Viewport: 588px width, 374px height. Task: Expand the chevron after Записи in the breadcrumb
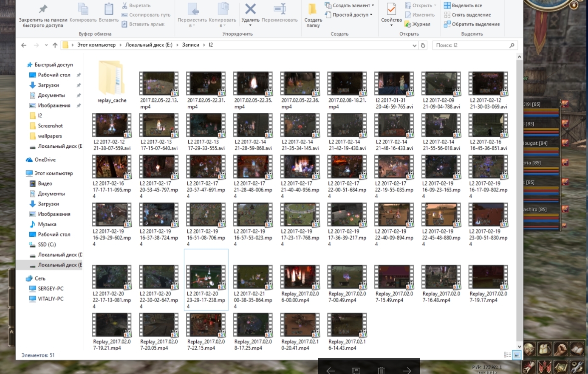click(204, 45)
